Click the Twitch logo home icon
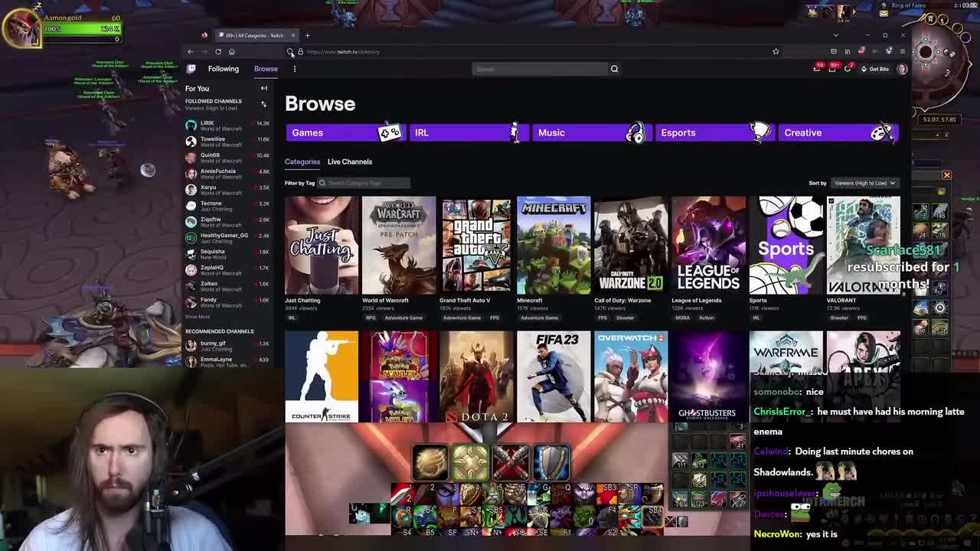This screenshot has height=551, width=980. click(x=191, y=69)
